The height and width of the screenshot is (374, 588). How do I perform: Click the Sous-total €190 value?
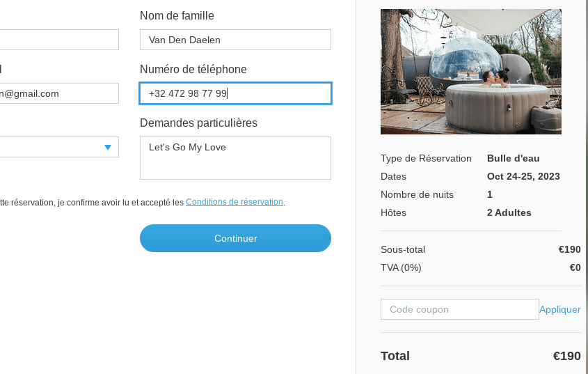click(569, 249)
